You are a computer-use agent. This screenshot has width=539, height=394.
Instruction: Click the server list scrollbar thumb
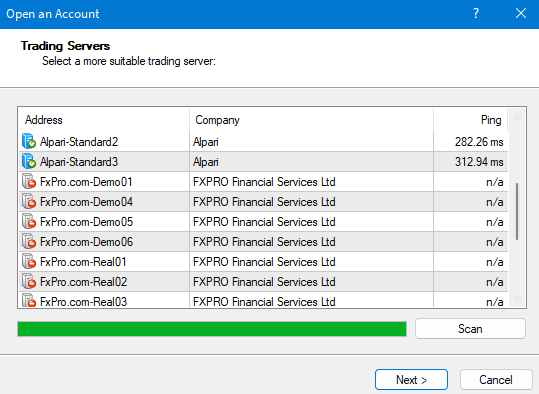click(517, 211)
